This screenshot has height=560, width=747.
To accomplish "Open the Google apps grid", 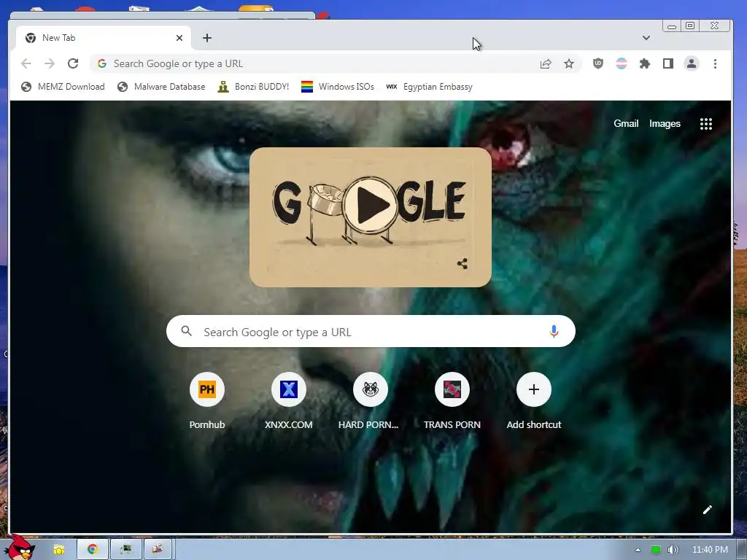I will tap(705, 124).
